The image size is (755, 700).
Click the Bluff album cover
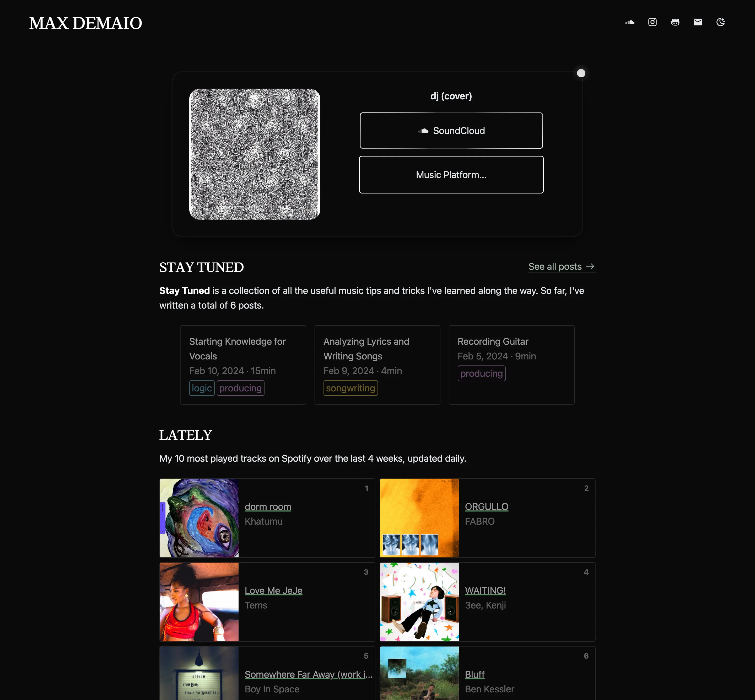click(419, 673)
